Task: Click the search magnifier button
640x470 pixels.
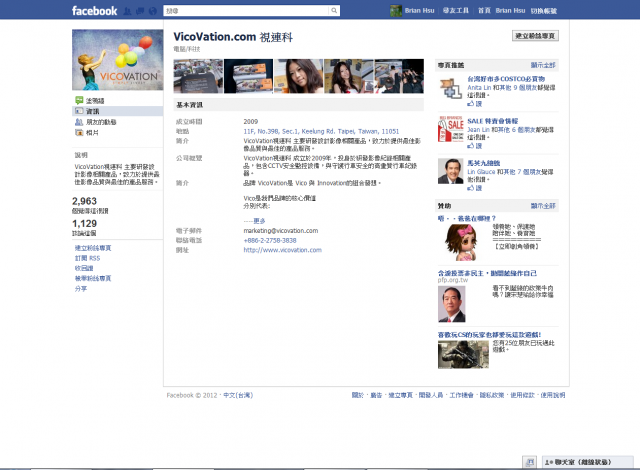Action: [334, 11]
